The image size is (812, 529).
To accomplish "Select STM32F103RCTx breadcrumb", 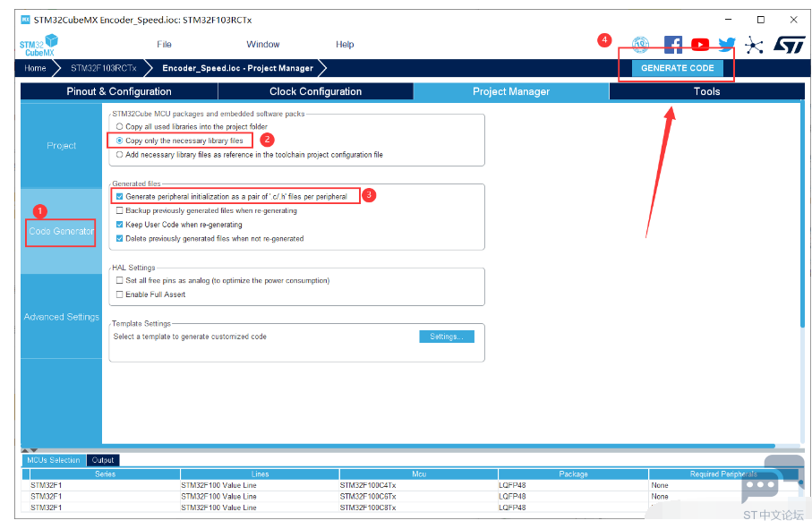I will pos(104,68).
